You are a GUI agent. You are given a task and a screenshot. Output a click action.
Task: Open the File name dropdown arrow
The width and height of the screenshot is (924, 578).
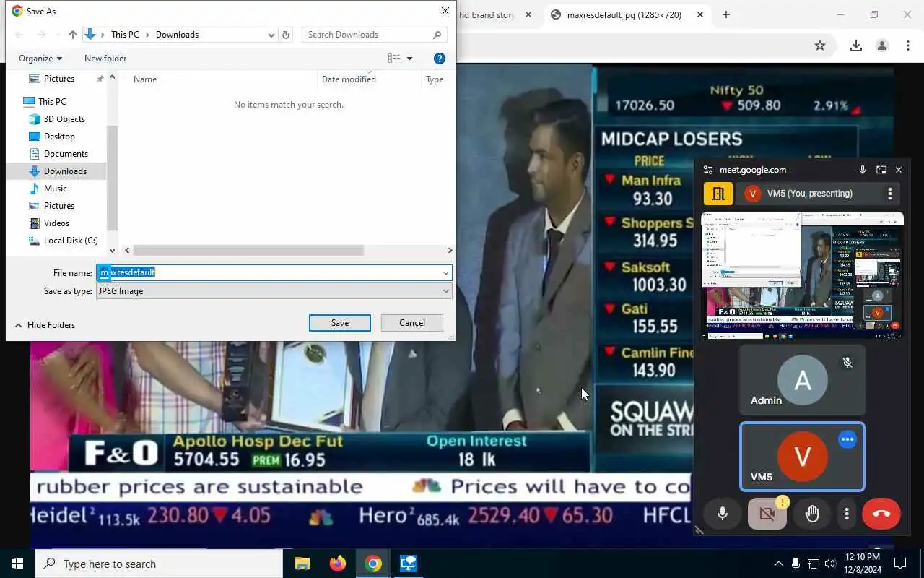click(446, 272)
